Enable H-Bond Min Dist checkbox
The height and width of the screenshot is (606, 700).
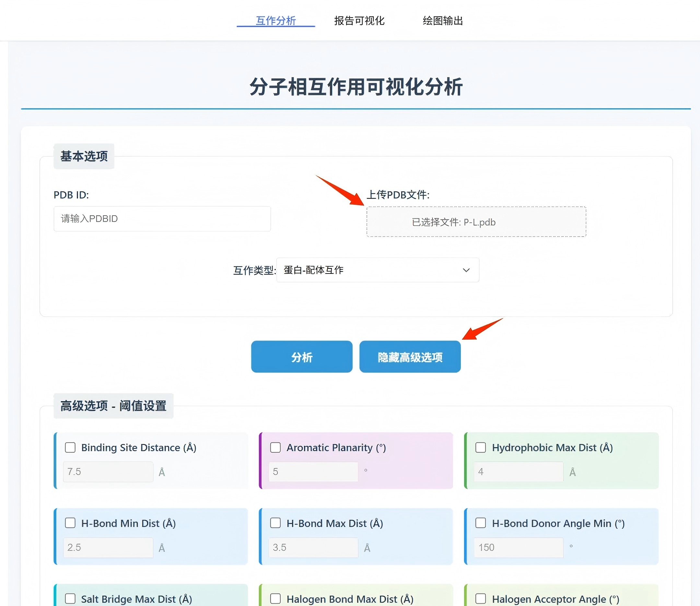(x=70, y=523)
